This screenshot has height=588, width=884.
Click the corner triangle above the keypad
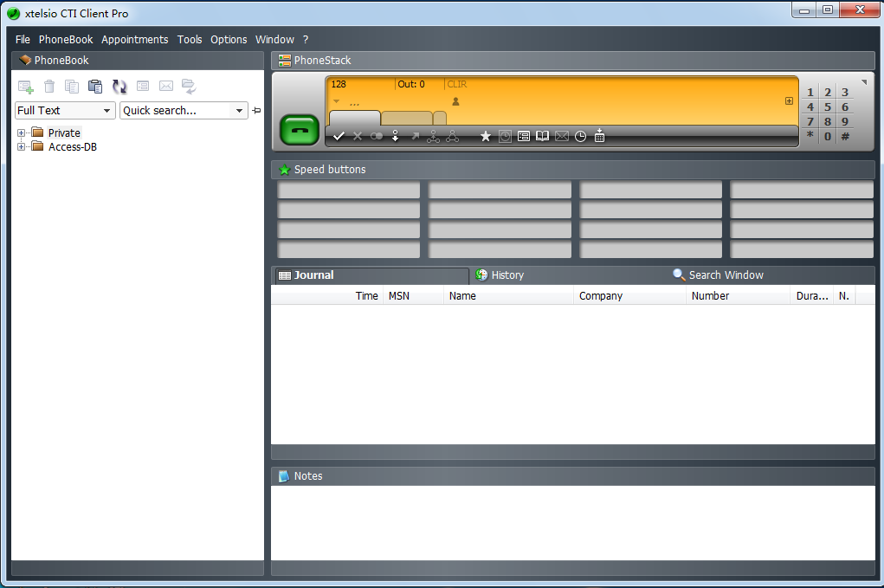(x=864, y=82)
